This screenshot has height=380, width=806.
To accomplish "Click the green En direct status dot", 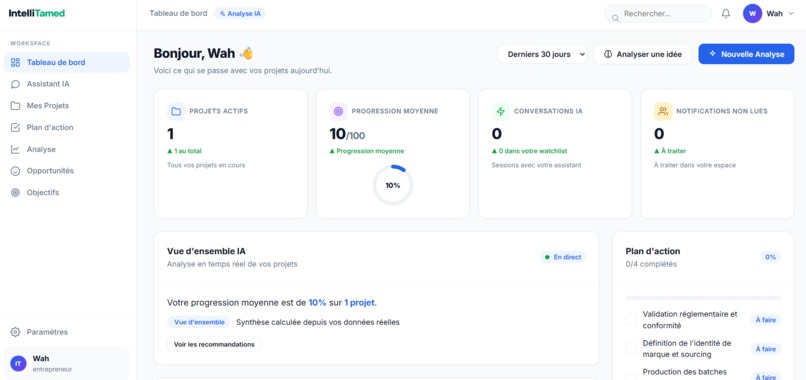I will point(547,257).
